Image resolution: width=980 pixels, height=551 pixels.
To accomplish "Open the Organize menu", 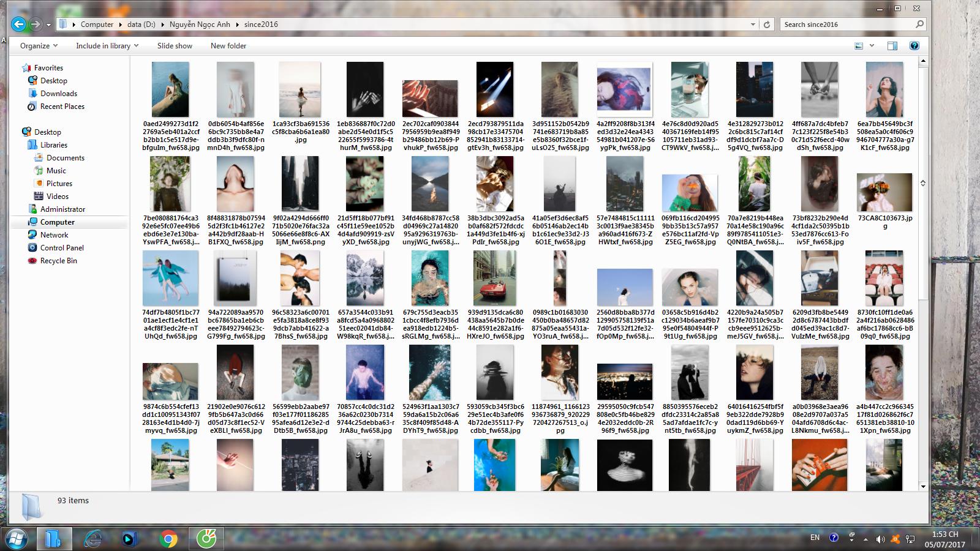I will [38, 46].
